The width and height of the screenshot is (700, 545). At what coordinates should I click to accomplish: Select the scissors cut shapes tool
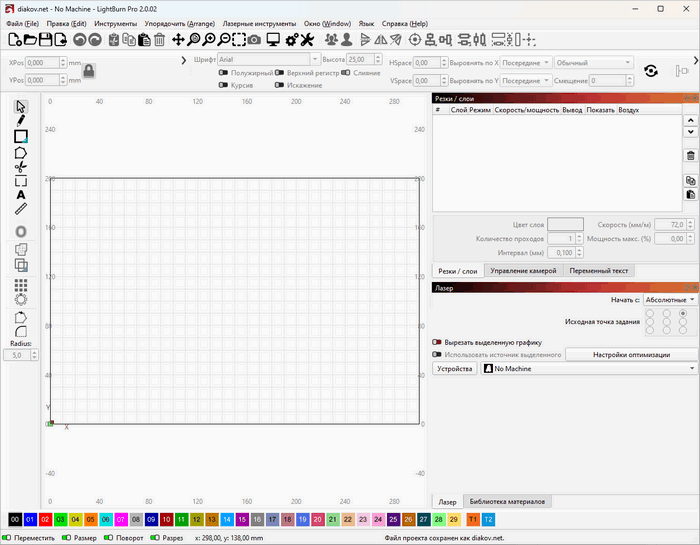[21, 166]
